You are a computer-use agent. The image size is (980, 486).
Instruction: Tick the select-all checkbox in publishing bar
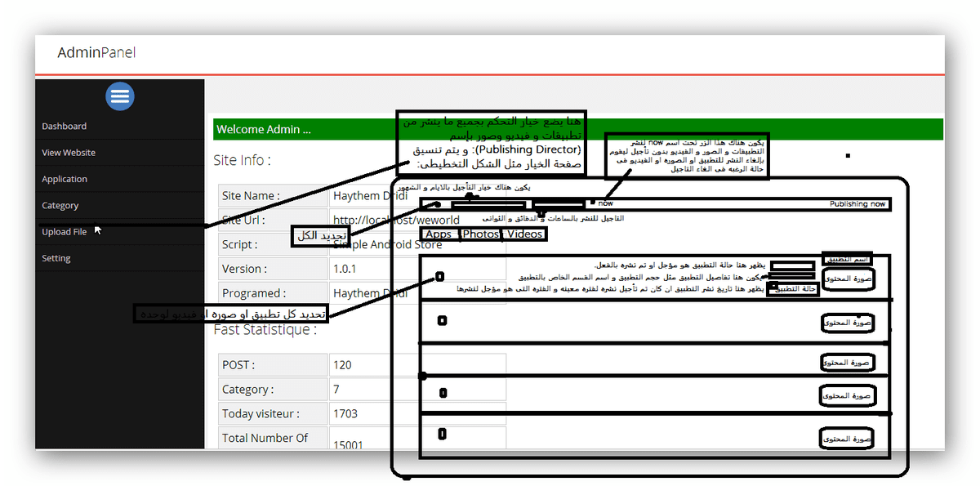[438, 204]
